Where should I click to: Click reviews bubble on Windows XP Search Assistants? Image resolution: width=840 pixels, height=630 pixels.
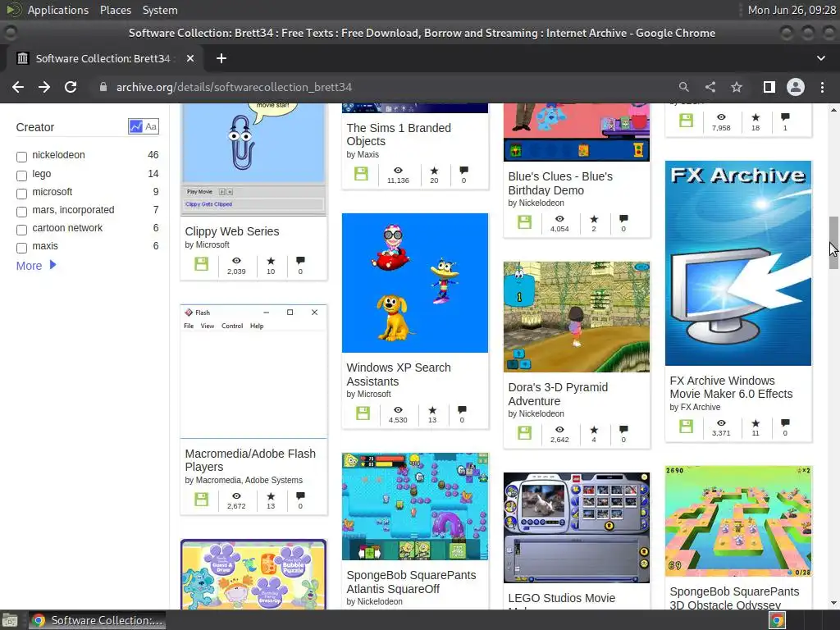(462, 410)
